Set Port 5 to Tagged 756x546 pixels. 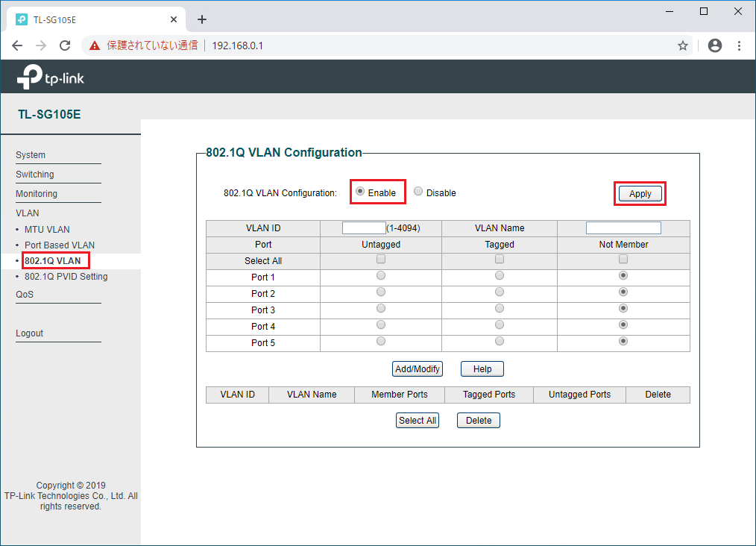pos(500,342)
